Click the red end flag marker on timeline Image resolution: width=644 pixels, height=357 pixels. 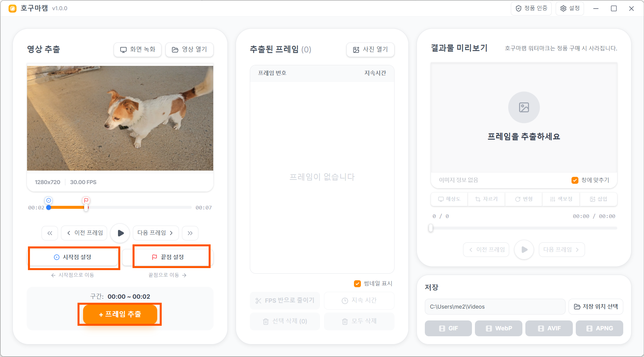(x=86, y=201)
